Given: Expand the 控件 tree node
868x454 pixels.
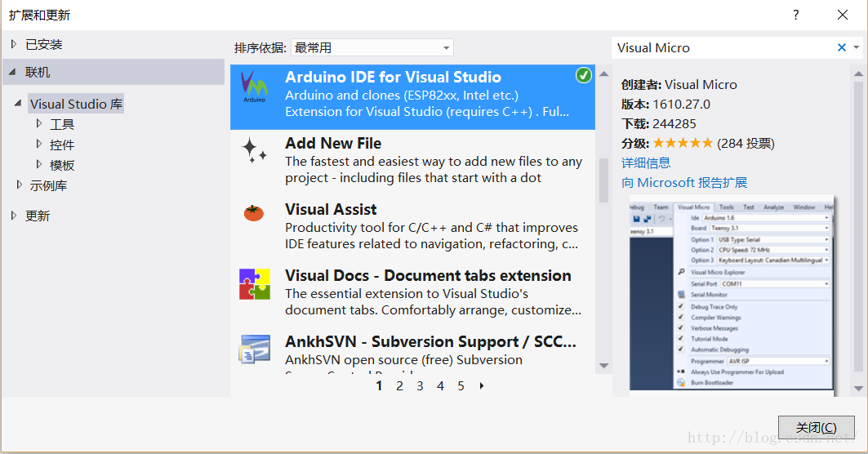Looking at the screenshot, I should pyautogui.click(x=38, y=144).
